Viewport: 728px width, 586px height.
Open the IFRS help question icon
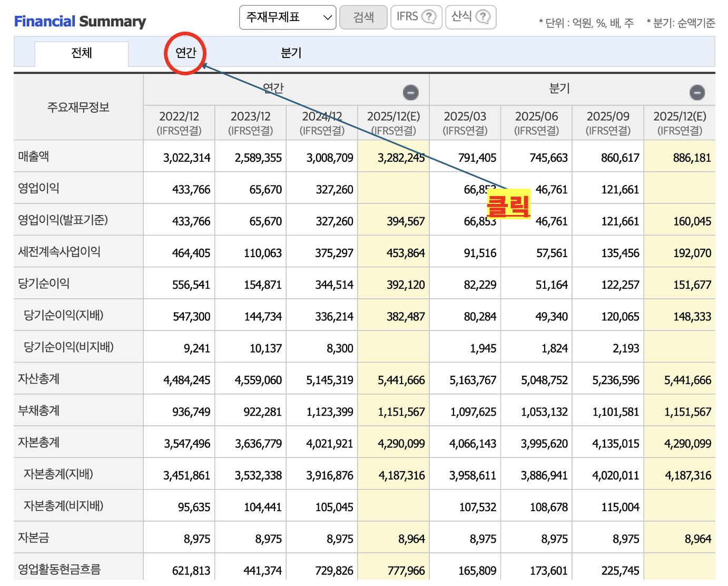pyautogui.click(x=429, y=17)
